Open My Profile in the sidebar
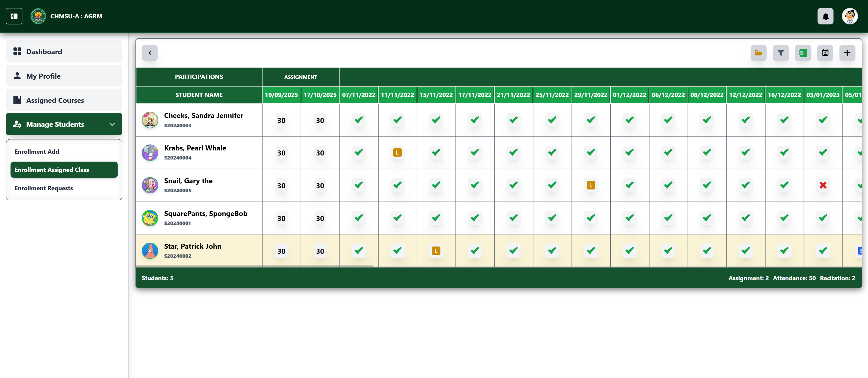Viewport: 868px width, 378px height. tap(64, 76)
